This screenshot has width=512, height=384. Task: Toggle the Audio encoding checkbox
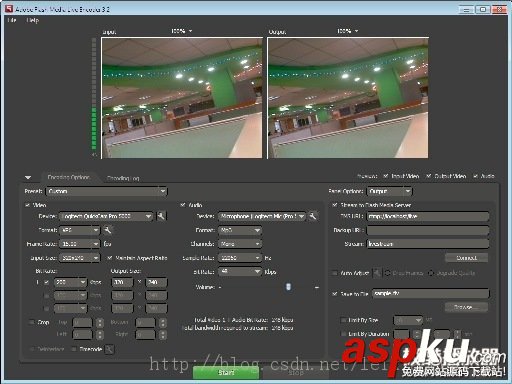[183, 205]
